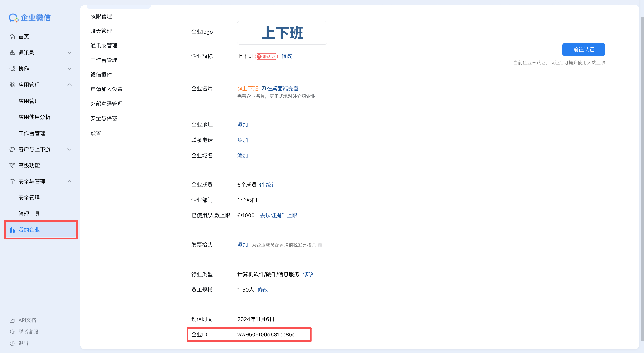Open 微信插件 in the settings menu
This screenshot has width=644, height=353.
101,75
